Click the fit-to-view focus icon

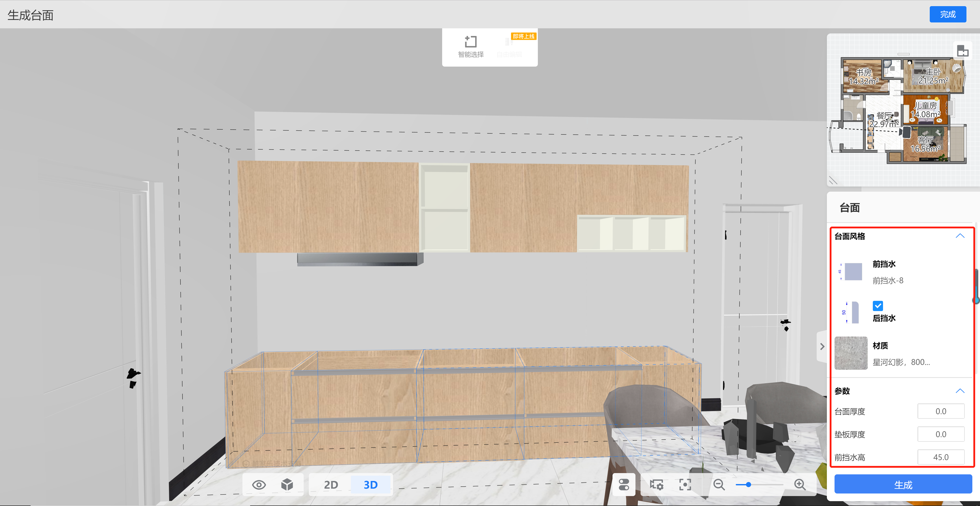click(685, 485)
